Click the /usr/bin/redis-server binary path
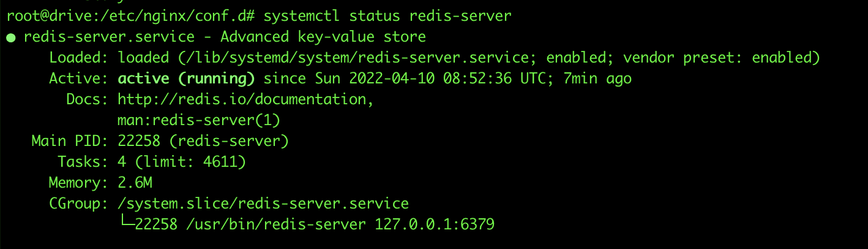Image resolution: width=868 pixels, height=249 pixels. [x=276, y=224]
